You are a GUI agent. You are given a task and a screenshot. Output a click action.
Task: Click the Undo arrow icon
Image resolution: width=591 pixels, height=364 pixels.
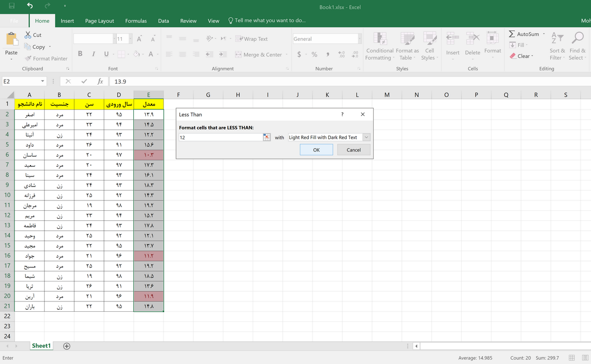coord(30,6)
